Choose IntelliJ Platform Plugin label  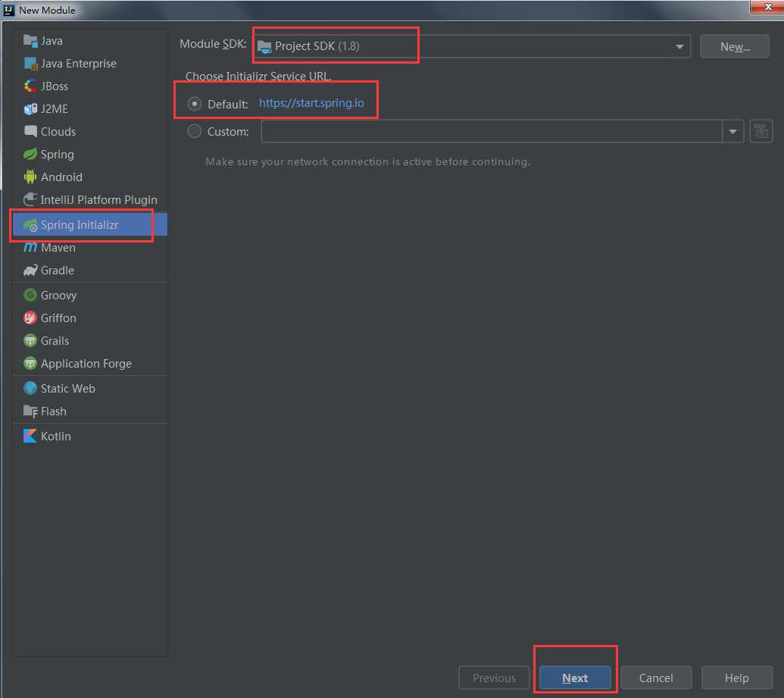tap(99, 199)
